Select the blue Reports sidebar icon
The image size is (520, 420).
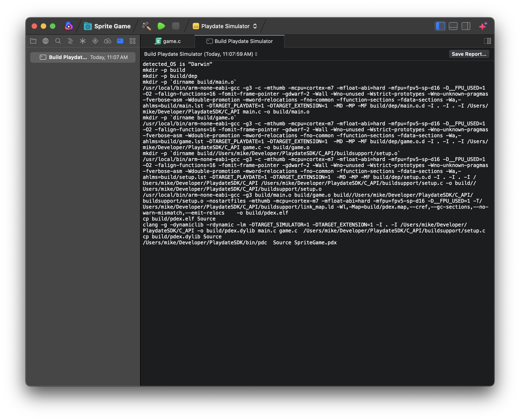(120, 41)
